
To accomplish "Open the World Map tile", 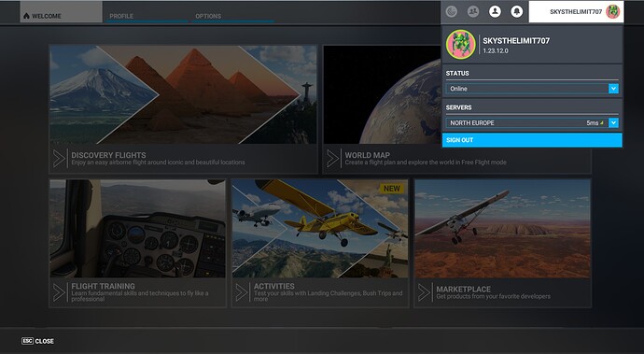I will pyautogui.click(x=456, y=109).
